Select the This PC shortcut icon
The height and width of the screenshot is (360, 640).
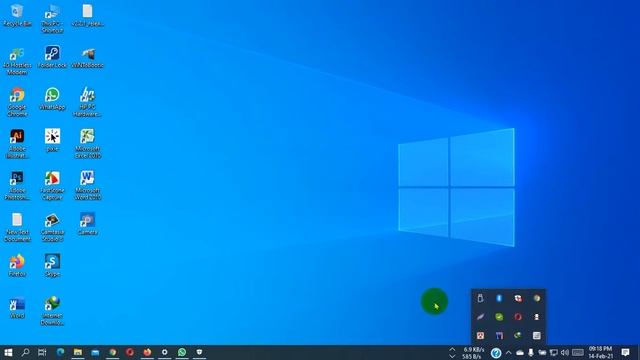(x=52, y=19)
